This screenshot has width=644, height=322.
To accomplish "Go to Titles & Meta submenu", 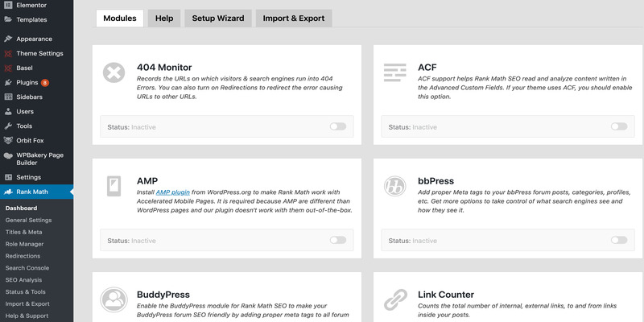I will click(24, 232).
